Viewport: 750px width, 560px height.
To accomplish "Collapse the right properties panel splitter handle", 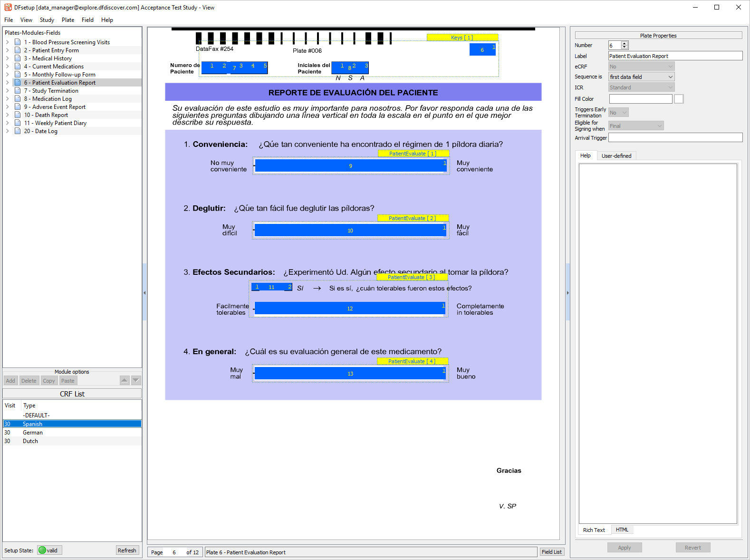I will [567, 293].
